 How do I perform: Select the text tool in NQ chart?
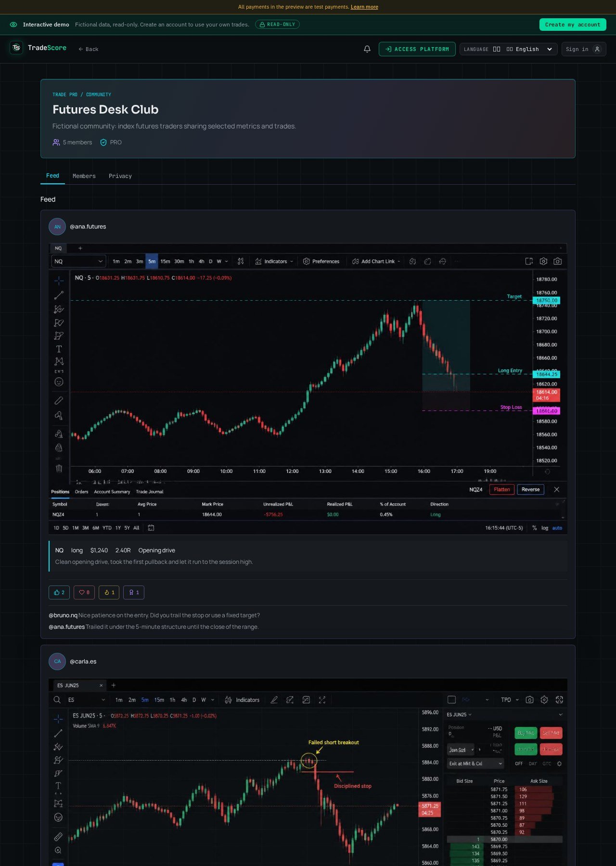click(x=59, y=349)
